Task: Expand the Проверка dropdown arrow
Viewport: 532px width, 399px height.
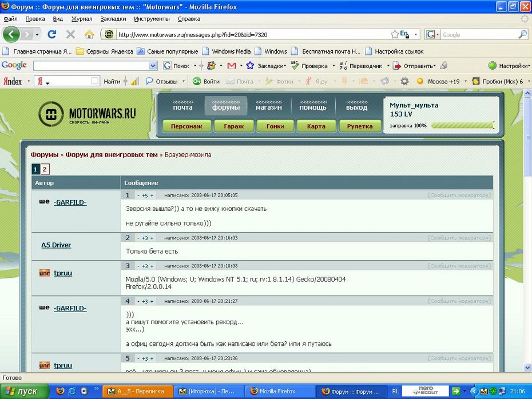Action: point(334,66)
